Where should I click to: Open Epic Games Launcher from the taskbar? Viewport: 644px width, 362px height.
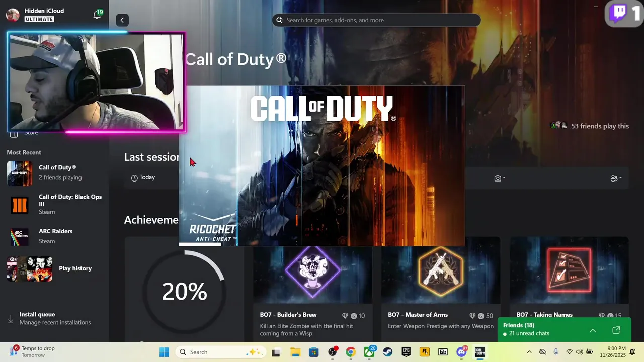[x=406, y=352]
